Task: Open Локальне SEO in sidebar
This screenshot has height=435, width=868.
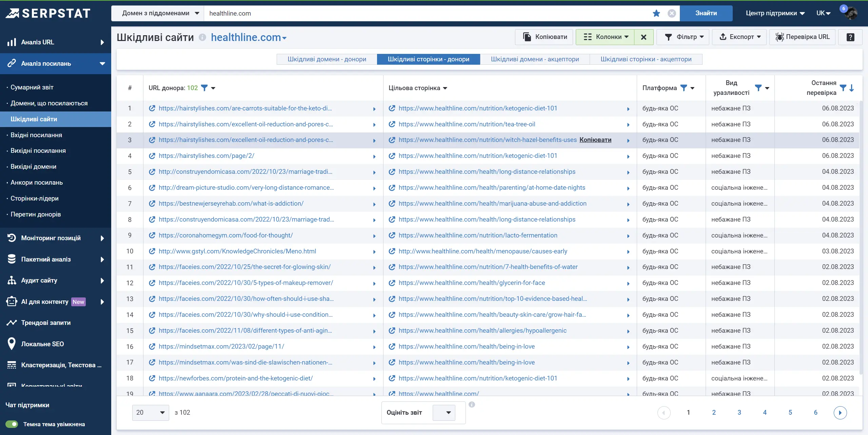Action: [42, 344]
